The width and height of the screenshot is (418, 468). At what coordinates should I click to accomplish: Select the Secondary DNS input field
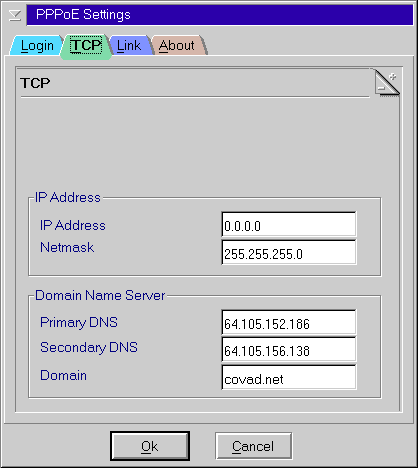pos(289,350)
